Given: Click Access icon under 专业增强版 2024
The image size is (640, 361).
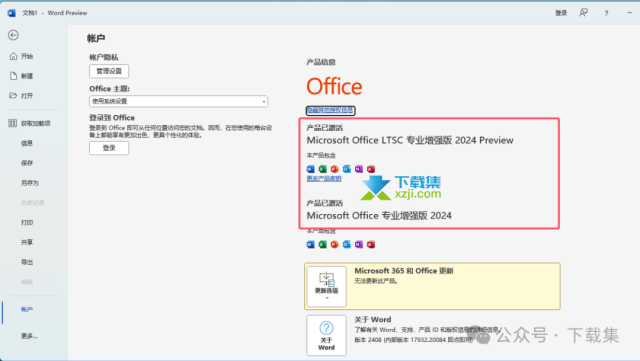Looking at the screenshot, I should (371, 245).
